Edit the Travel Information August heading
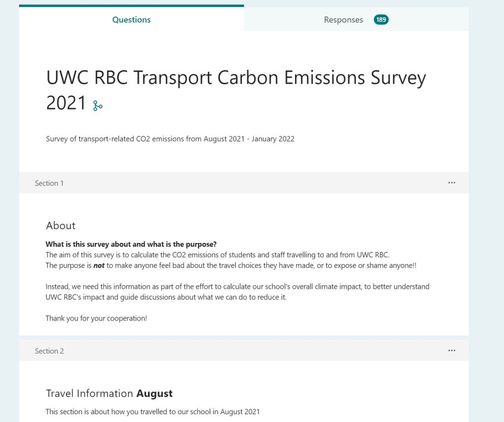The image size is (504, 422). click(x=109, y=393)
